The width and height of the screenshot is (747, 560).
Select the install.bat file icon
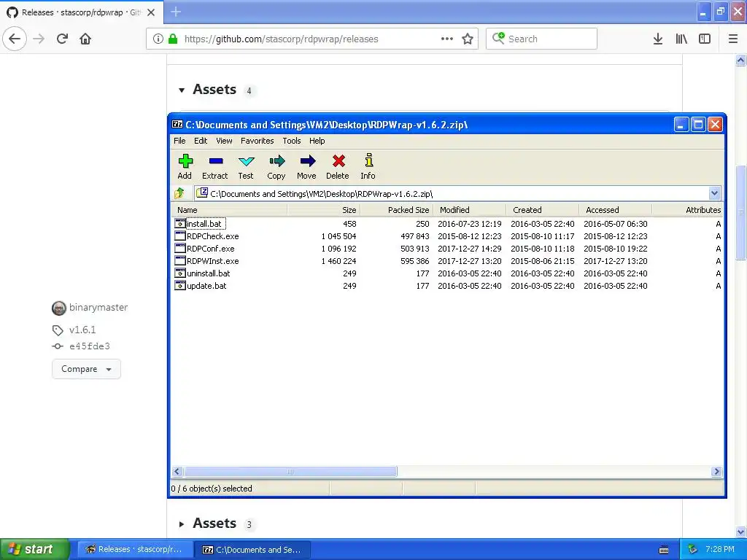(180, 223)
